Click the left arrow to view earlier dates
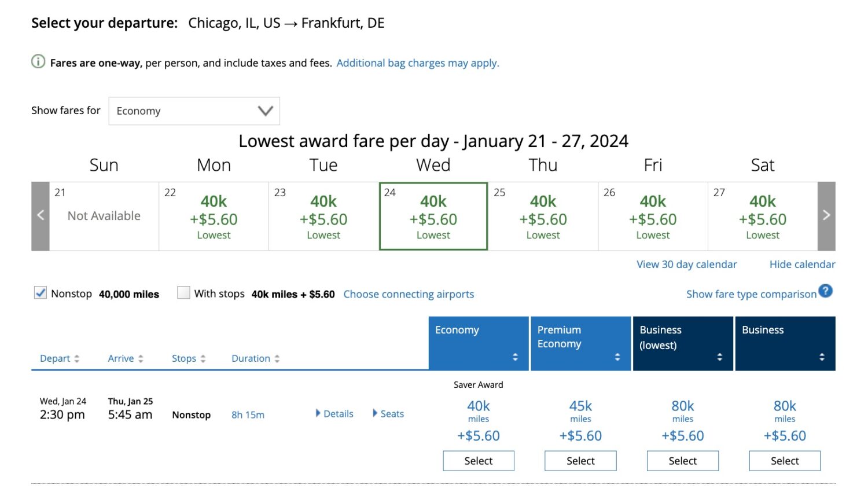 (x=40, y=215)
